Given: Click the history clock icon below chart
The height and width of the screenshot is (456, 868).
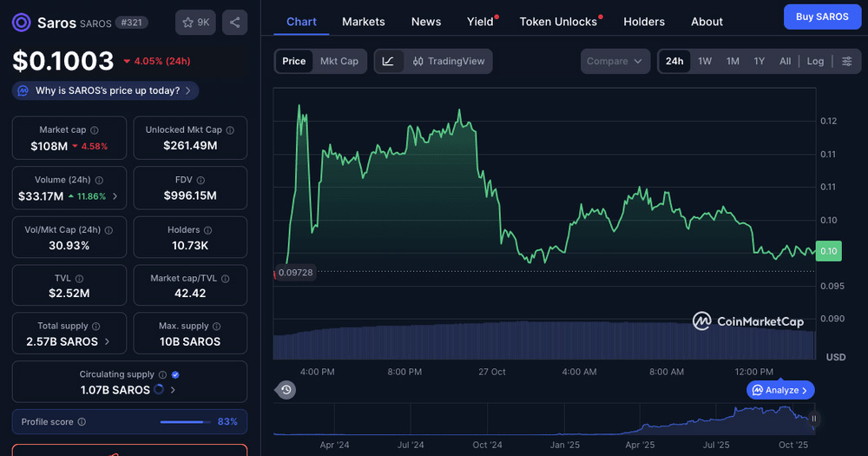Looking at the screenshot, I should [286, 390].
